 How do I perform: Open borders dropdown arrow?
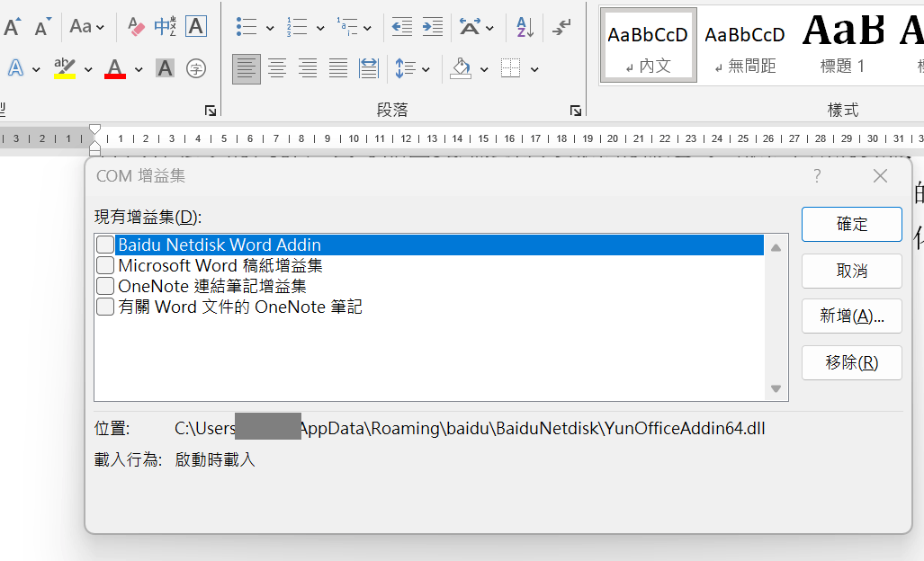tap(534, 69)
